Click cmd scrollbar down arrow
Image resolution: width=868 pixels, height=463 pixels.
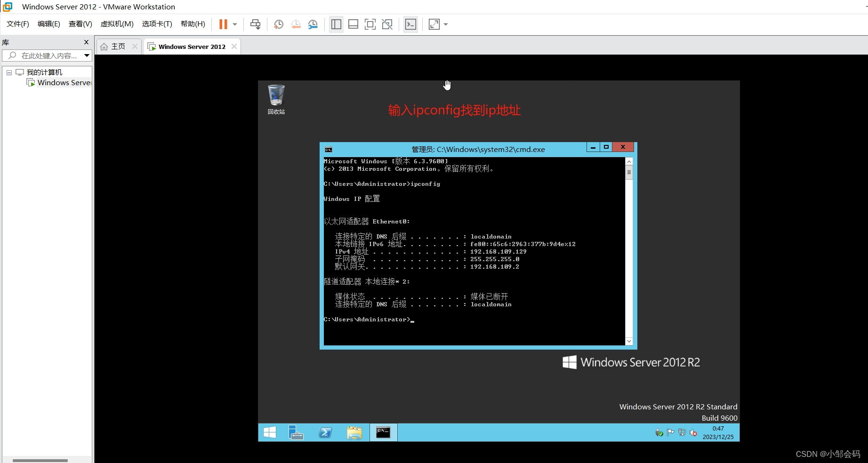tap(629, 341)
